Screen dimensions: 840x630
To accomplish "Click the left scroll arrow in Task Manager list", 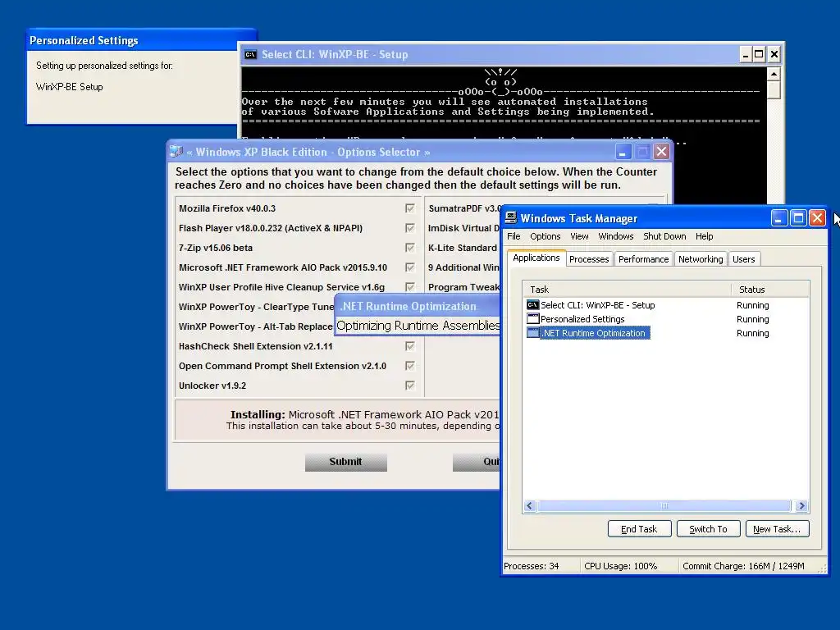I will pos(530,505).
